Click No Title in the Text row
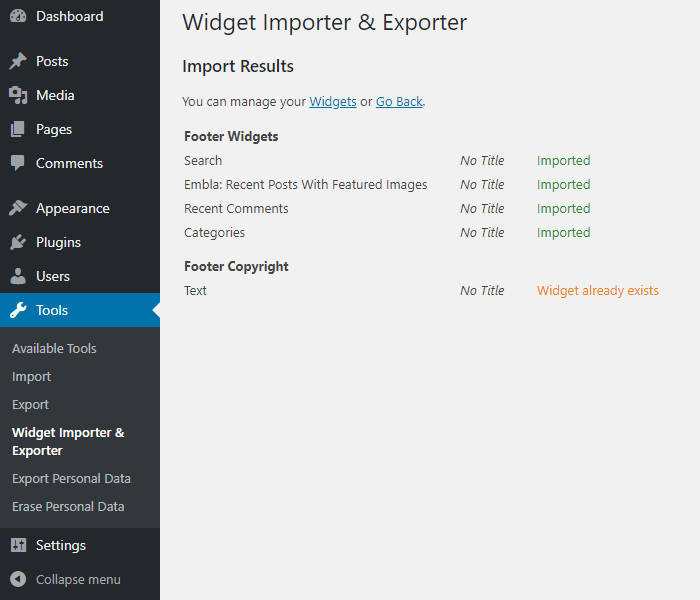 click(482, 291)
